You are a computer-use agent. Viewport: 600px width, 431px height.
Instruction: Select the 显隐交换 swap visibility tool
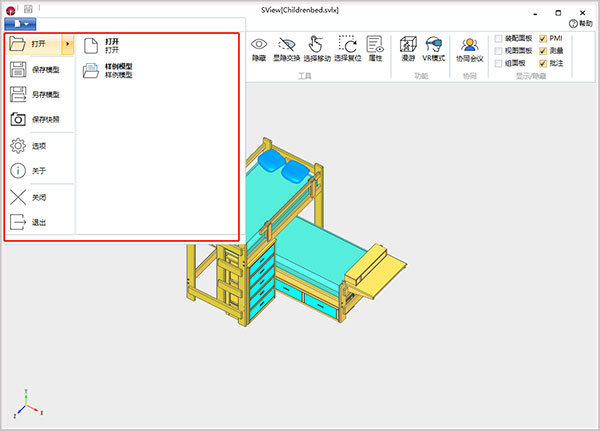click(288, 46)
